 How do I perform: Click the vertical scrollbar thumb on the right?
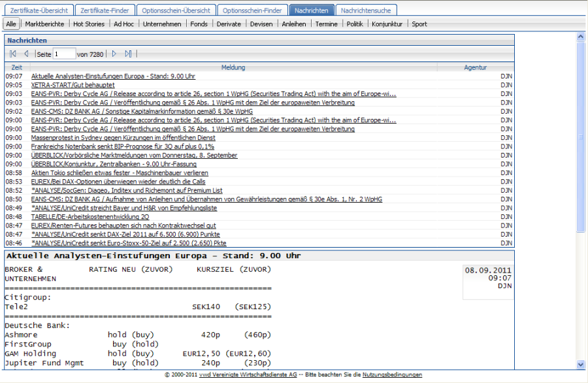581,137
